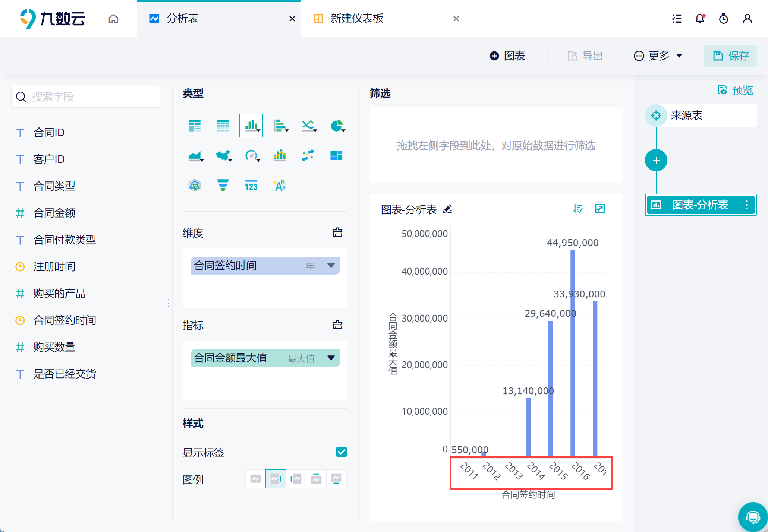Image resolution: width=768 pixels, height=532 pixels.
Task: Pick the gauge dashboard chart icon
Action: coord(251,155)
